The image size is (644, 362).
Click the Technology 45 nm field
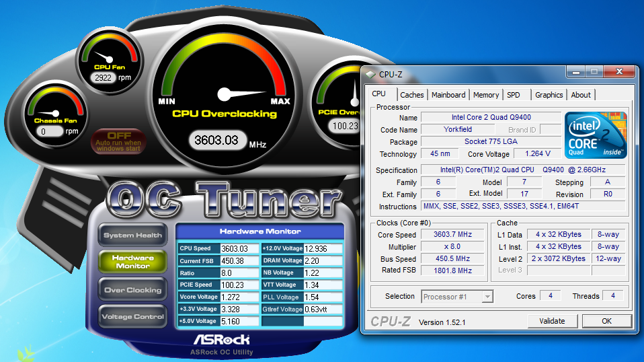tap(440, 153)
